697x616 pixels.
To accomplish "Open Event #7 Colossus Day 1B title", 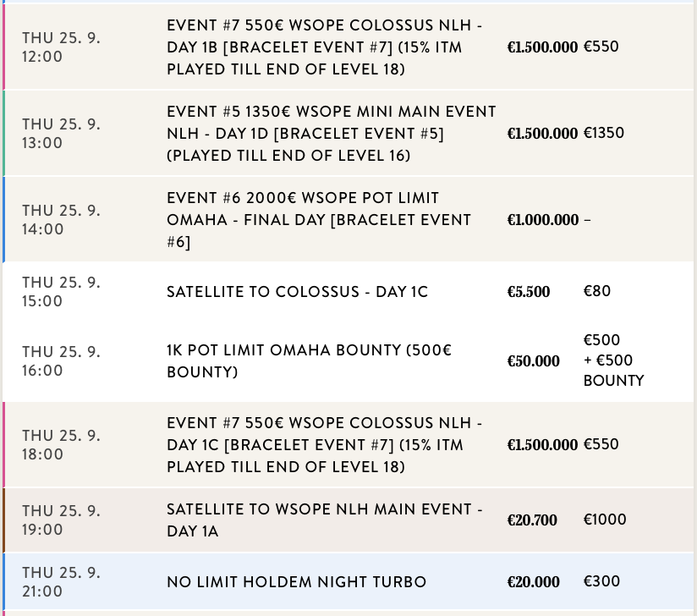I will (x=326, y=47).
